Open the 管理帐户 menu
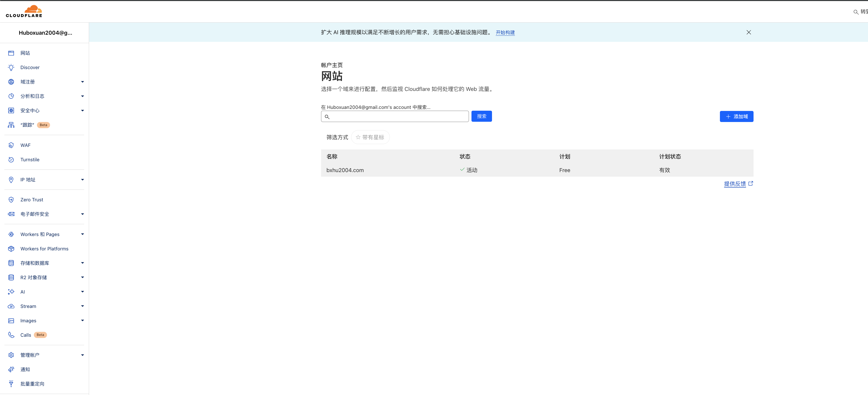This screenshot has width=868, height=395. (30, 355)
